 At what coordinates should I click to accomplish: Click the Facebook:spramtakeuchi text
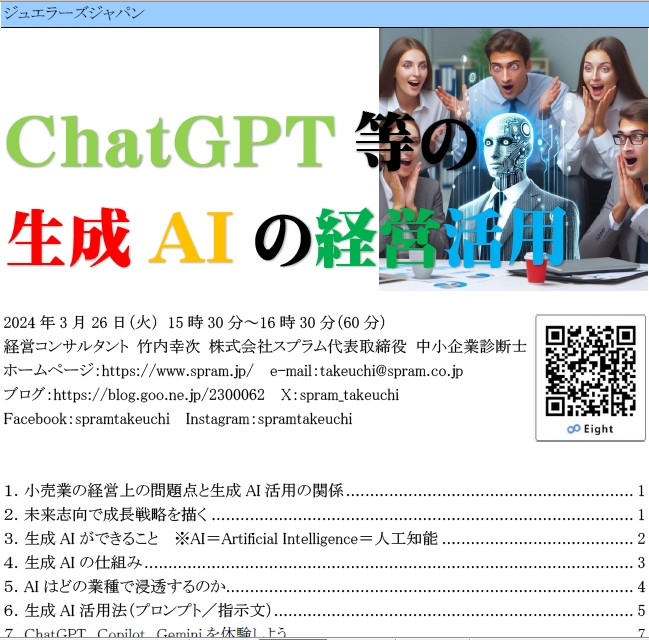coord(87,419)
